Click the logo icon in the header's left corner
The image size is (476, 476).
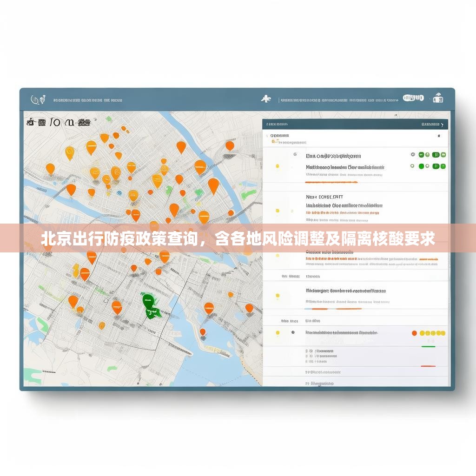[38, 99]
